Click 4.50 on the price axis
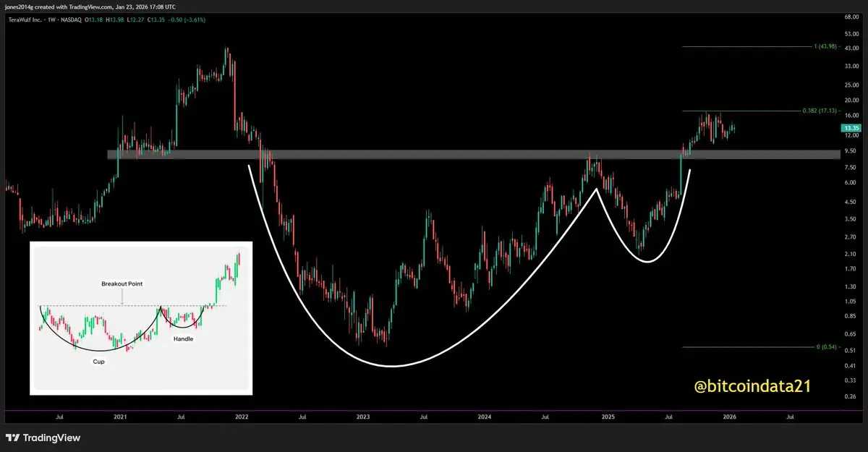Viewport: 868px width, 452px height. pyautogui.click(x=851, y=202)
